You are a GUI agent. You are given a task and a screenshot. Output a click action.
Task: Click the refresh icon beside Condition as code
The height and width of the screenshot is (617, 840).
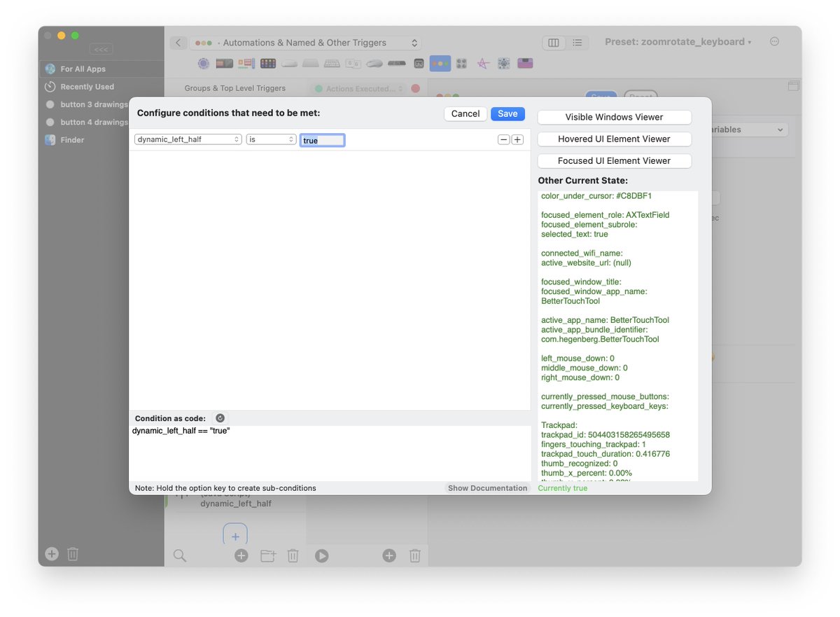click(x=220, y=418)
